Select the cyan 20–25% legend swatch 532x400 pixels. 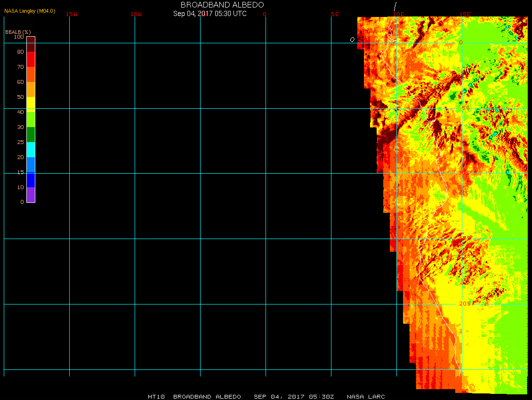coord(31,149)
